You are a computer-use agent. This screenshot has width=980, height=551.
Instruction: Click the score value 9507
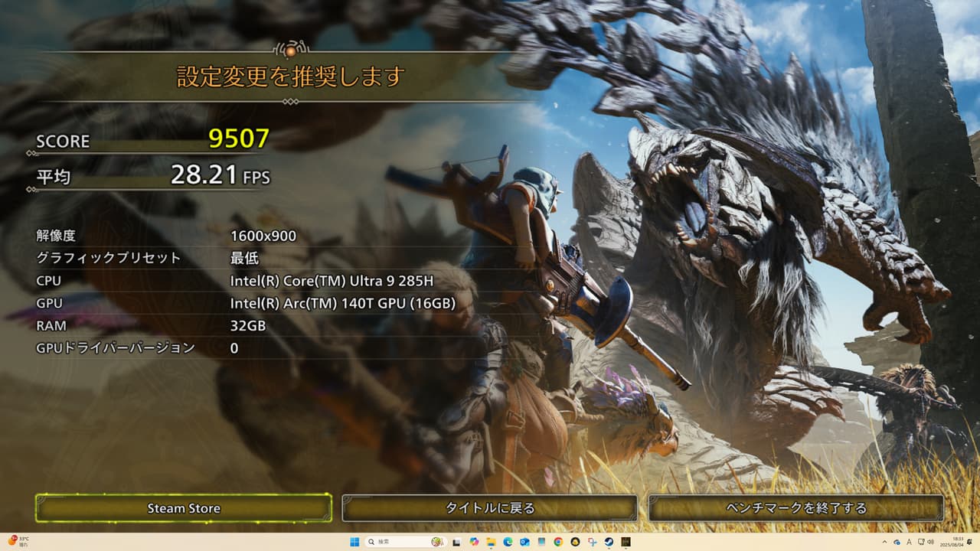(239, 139)
